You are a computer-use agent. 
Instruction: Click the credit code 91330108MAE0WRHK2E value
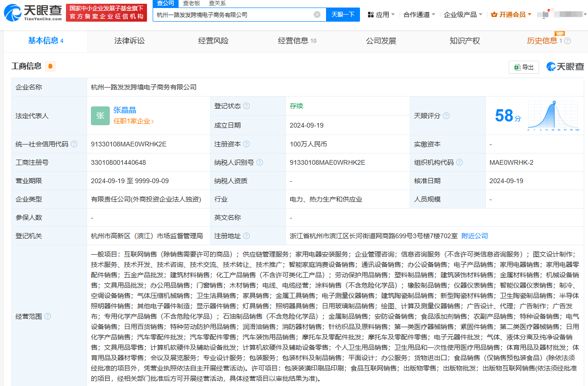(x=129, y=144)
